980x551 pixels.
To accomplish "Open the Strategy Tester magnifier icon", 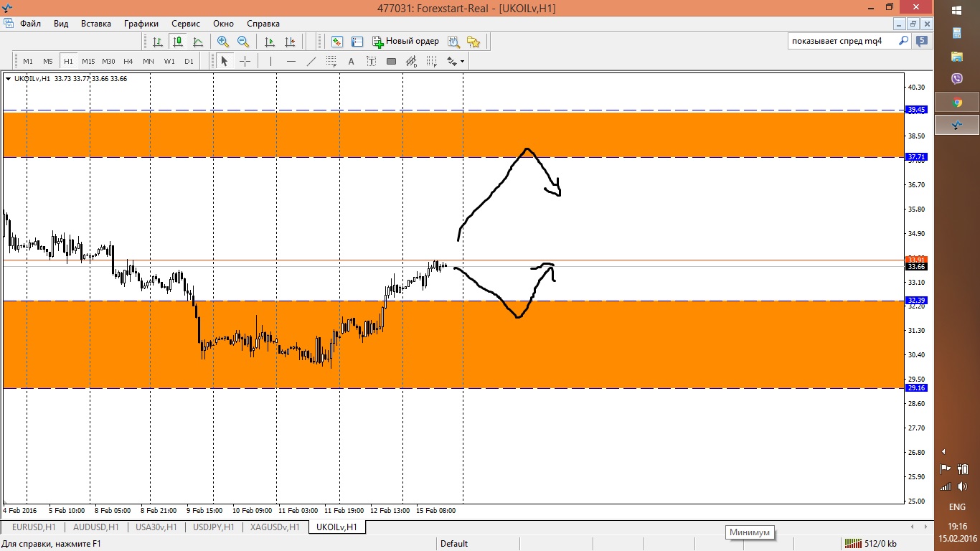I will (453, 42).
